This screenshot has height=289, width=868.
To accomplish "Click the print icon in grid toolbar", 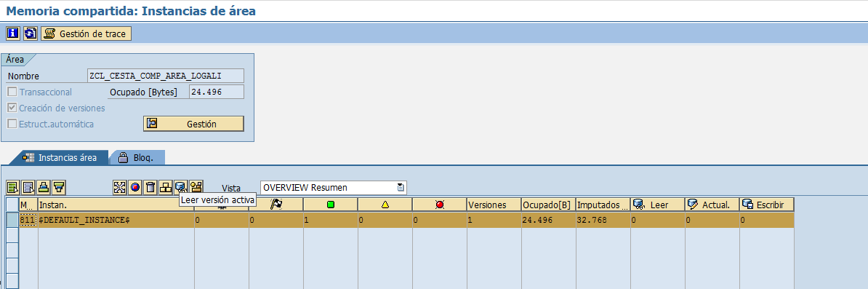I will click(x=44, y=188).
